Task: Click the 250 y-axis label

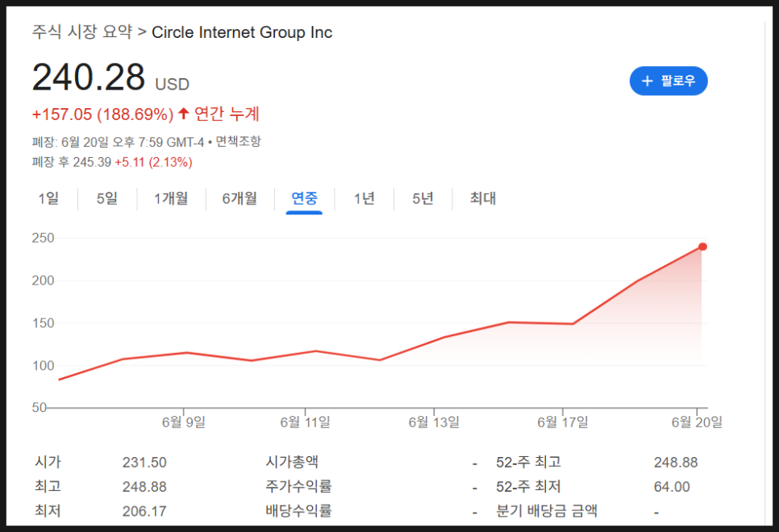Action: (43, 238)
